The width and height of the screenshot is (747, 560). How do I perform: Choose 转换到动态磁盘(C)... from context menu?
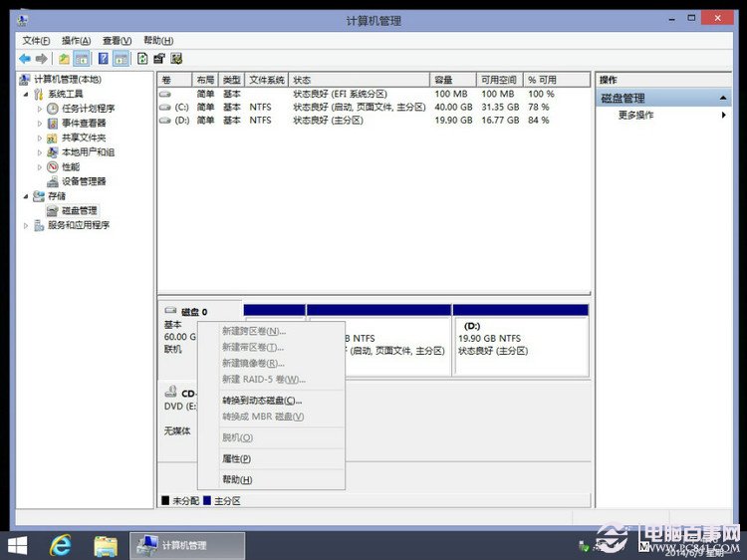coord(271,401)
